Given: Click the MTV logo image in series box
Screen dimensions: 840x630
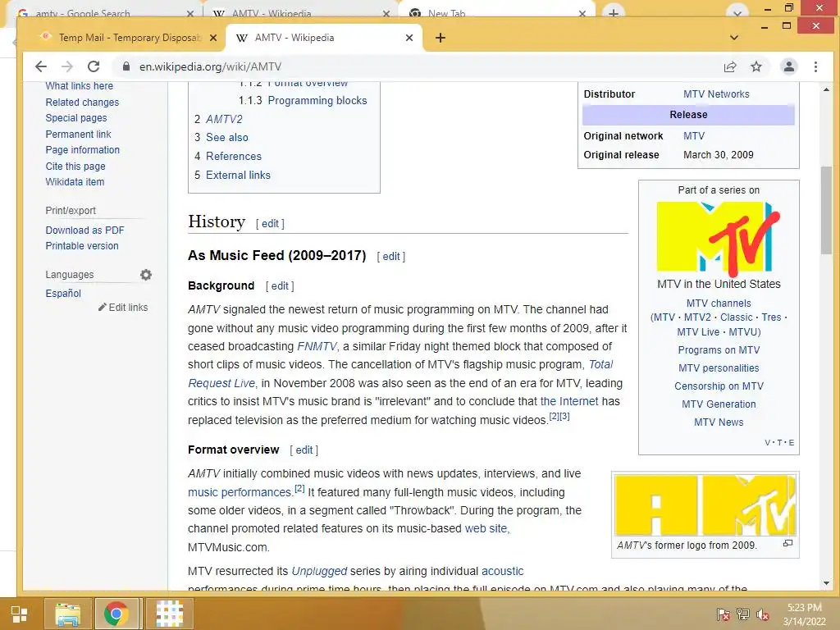Looking at the screenshot, I should (719, 237).
